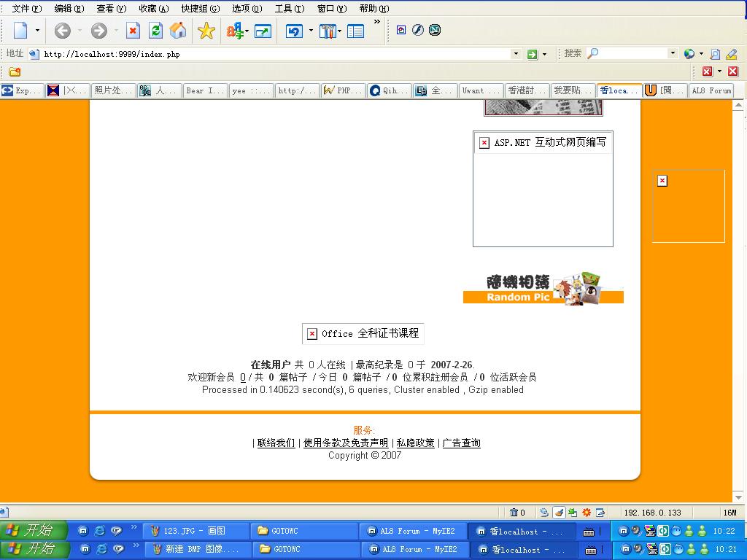This screenshot has height=560, width=747.
Task: Refresh the page with the green arrows icon
Action: pos(156,31)
